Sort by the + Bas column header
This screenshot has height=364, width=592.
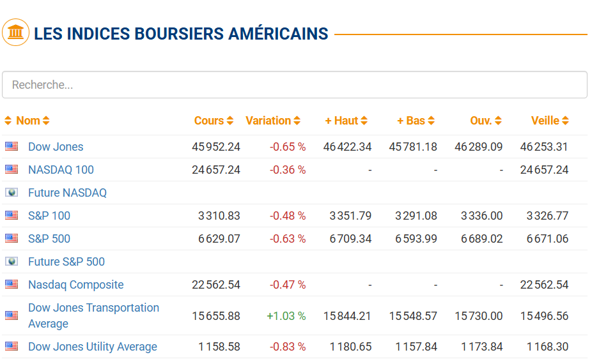pyautogui.click(x=416, y=121)
